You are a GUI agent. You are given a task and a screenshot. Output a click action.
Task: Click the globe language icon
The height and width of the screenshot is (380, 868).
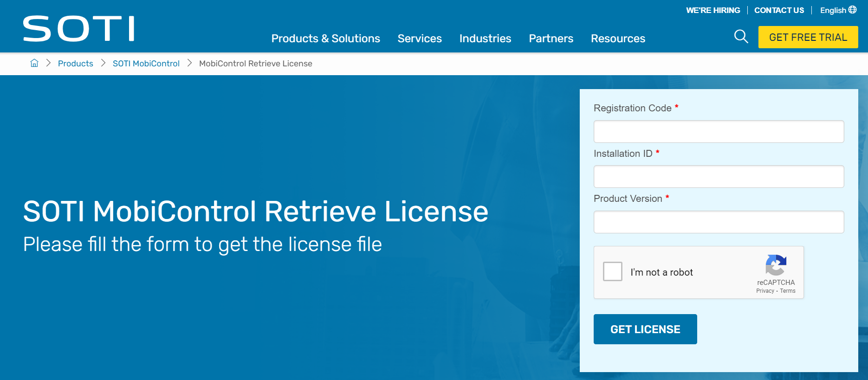pos(853,10)
